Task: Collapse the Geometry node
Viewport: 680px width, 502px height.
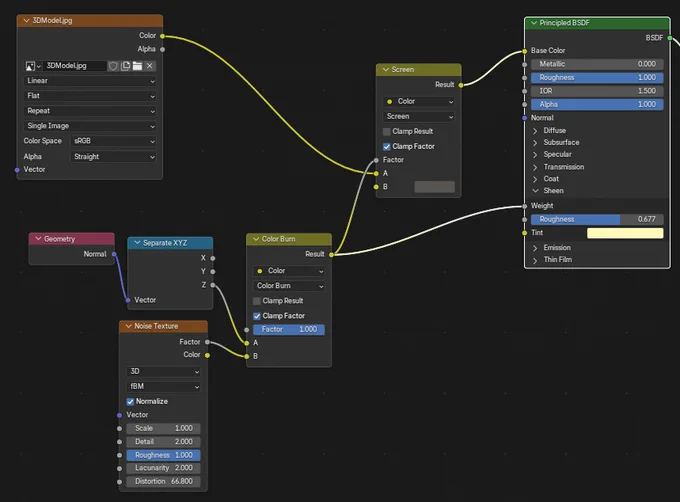Action: pyautogui.click(x=38, y=239)
